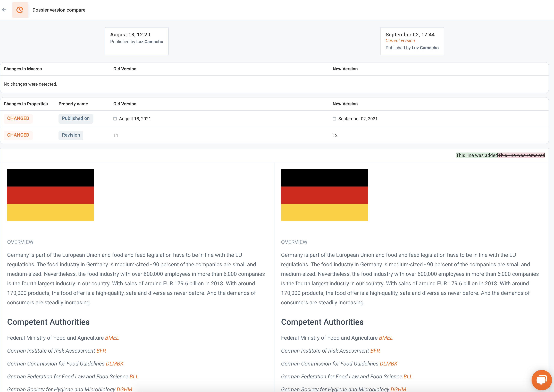The width and height of the screenshot is (554, 392).
Task: Click CHANGED badge in Revision row
Action: pos(18,135)
